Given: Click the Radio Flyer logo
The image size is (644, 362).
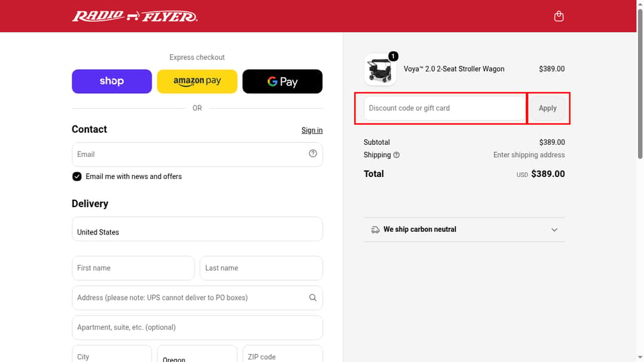Looking at the screenshot, I should (x=135, y=16).
